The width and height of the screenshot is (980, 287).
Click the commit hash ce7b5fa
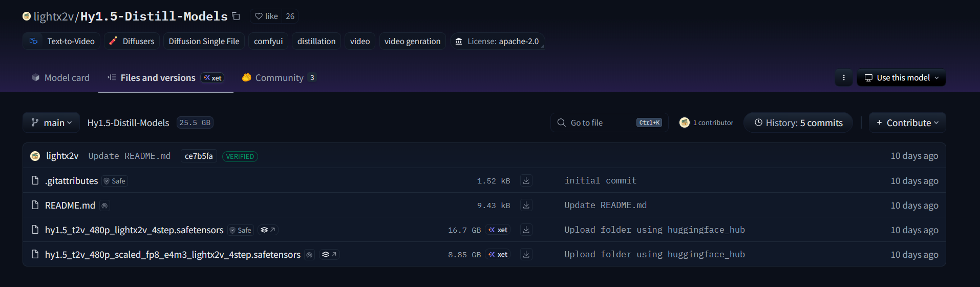[199, 156]
